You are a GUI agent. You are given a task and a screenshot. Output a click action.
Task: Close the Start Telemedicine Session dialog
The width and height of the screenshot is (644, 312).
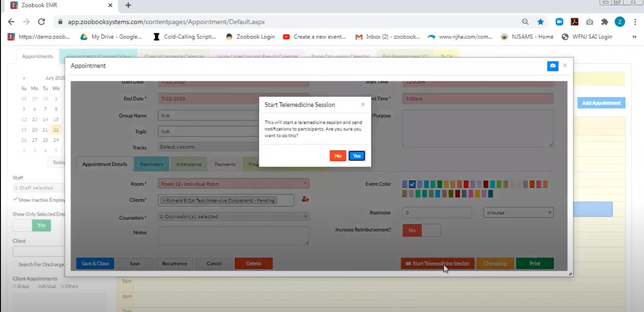pyautogui.click(x=363, y=104)
